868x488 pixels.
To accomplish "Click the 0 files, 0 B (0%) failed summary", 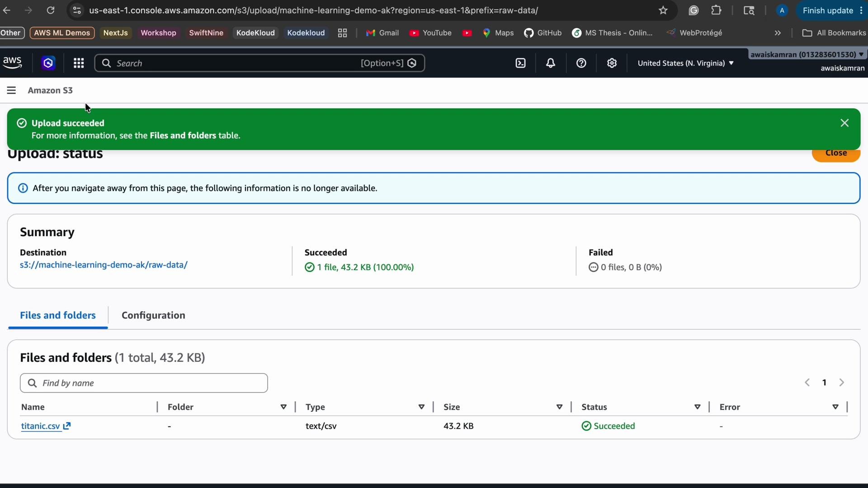I will [x=625, y=267].
